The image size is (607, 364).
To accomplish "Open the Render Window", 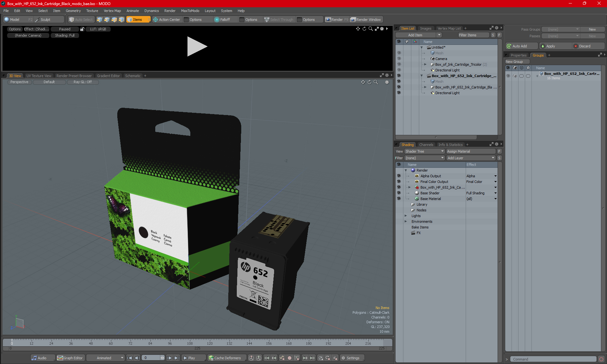I will [x=366, y=20].
